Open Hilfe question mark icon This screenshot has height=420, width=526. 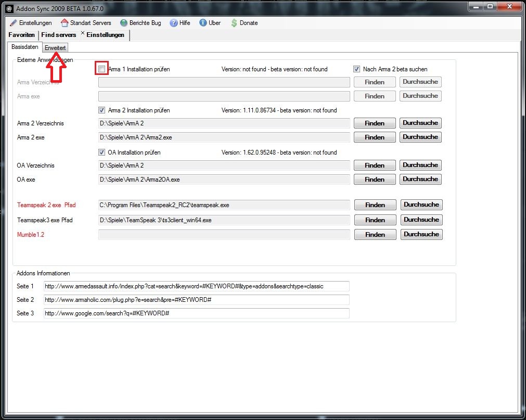(x=174, y=23)
